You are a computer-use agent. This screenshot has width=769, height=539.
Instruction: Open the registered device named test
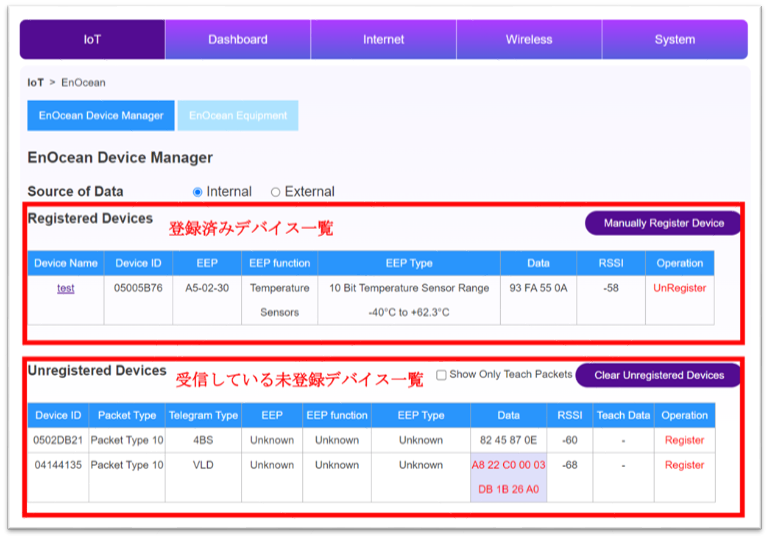coord(65,288)
